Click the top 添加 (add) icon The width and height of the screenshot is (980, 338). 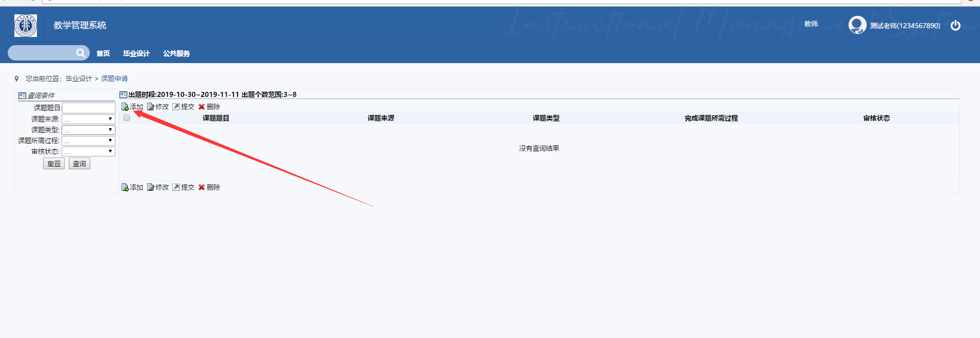click(125, 107)
